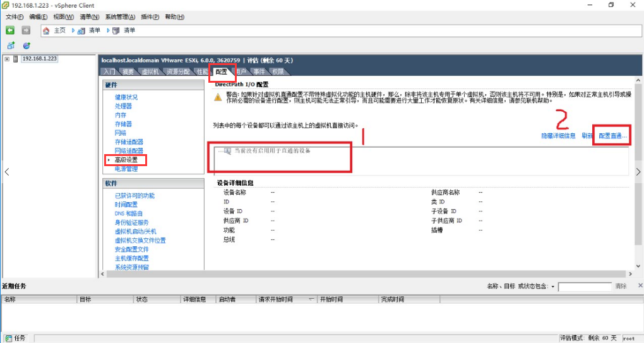Screen dimensions: 644x343
Task: Click the tasks icon in status bar
Action: point(9,338)
